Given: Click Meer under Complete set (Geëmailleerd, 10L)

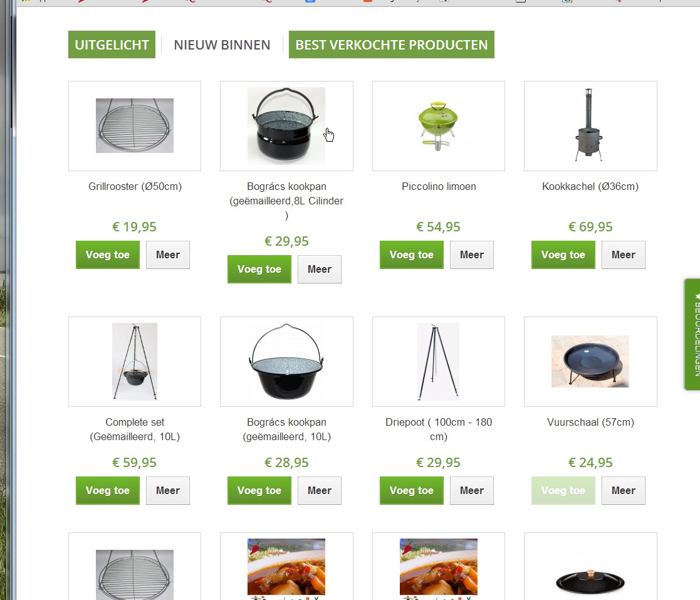Looking at the screenshot, I should coord(168,490).
